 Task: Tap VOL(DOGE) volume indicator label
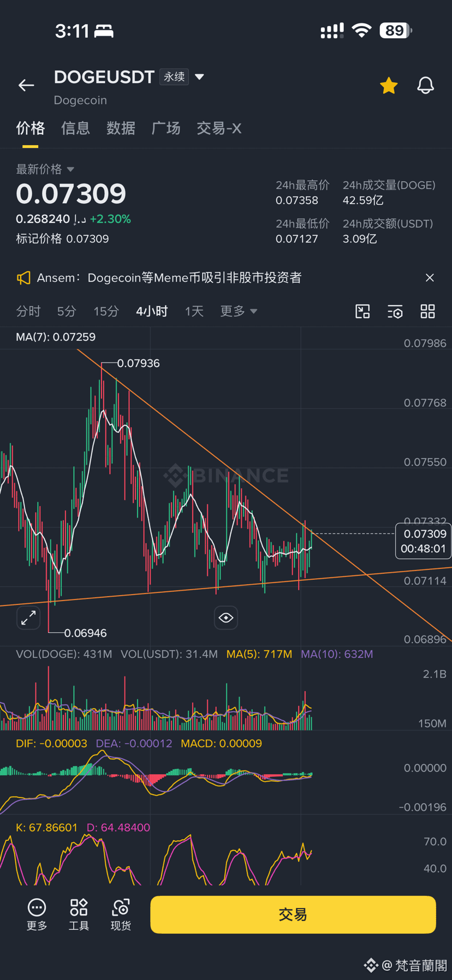[64, 654]
